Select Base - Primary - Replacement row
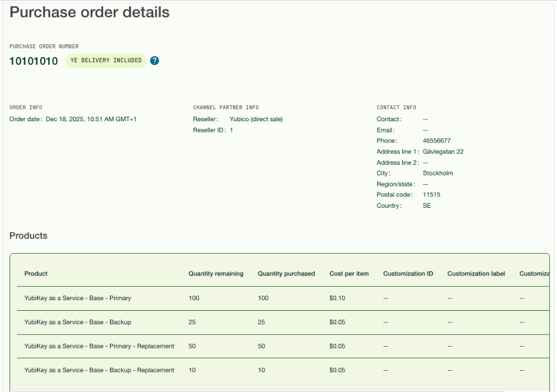Image resolution: width=557 pixels, height=392 pixels. pos(99,346)
